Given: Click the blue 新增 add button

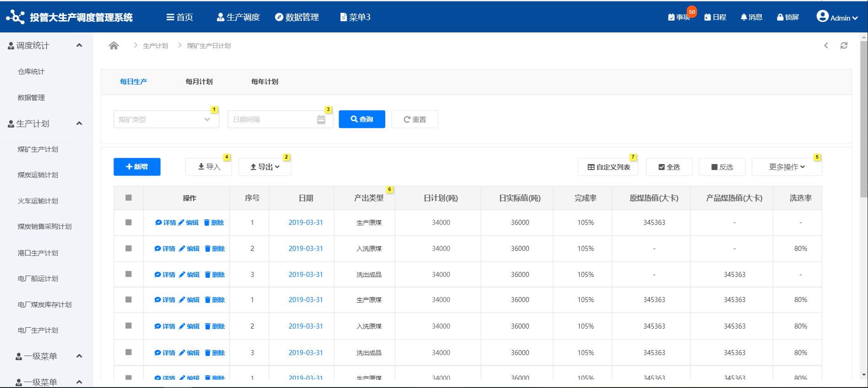Looking at the screenshot, I should pos(137,167).
